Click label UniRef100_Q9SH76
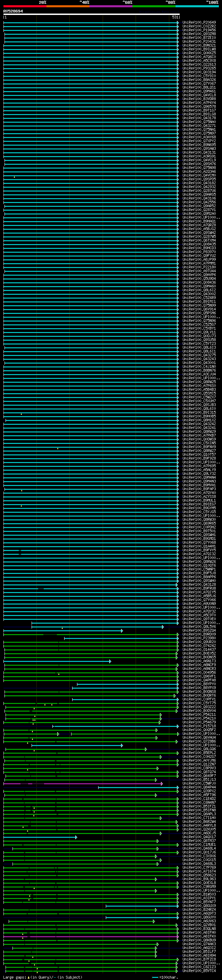 (x=199, y=164)
